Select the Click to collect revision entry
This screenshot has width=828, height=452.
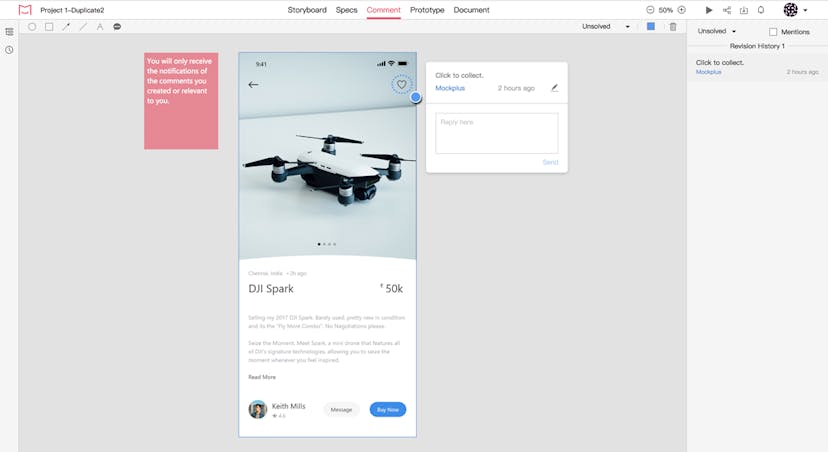click(x=757, y=67)
